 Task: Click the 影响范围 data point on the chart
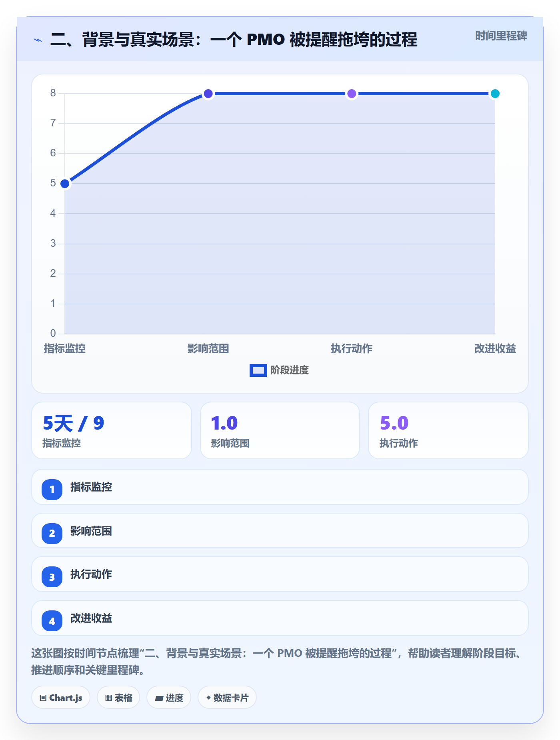pos(208,94)
